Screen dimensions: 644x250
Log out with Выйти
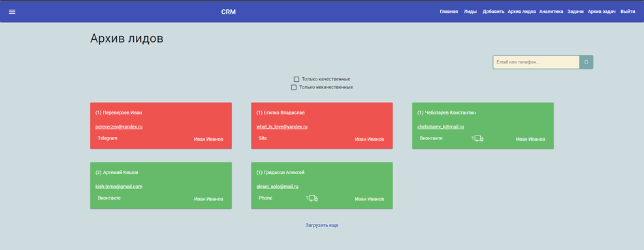[x=628, y=12]
